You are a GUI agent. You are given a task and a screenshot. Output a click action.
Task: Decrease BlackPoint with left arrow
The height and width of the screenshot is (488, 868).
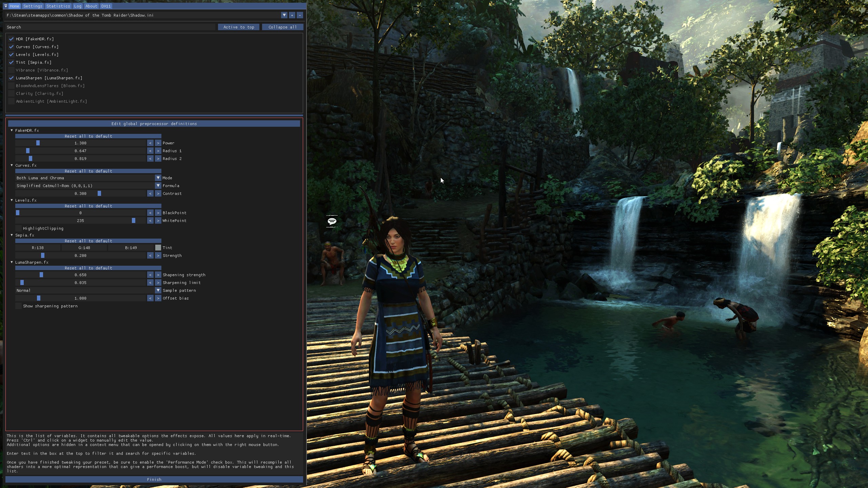coord(150,213)
